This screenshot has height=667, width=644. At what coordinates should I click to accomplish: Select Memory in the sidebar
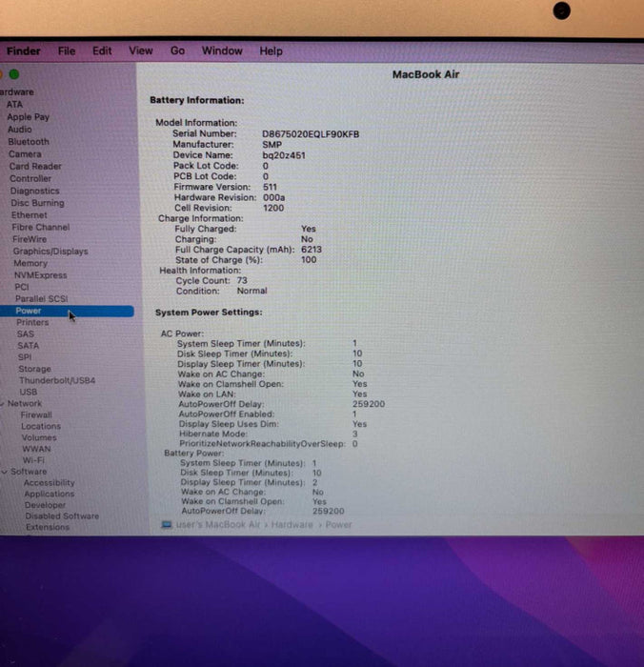[x=30, y=263]
